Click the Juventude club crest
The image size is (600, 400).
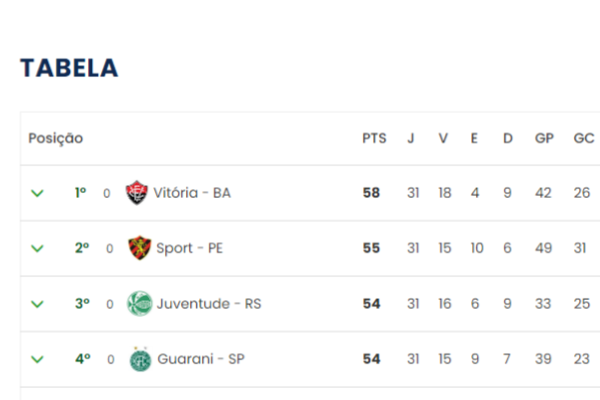(x=140, y=304)
